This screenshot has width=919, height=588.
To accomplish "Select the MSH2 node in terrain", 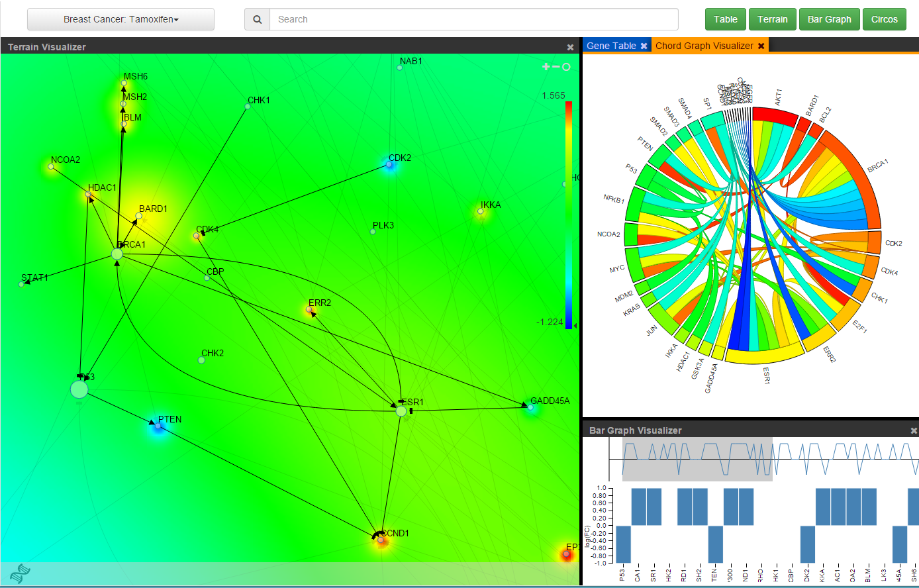I will tap(123, 103).
